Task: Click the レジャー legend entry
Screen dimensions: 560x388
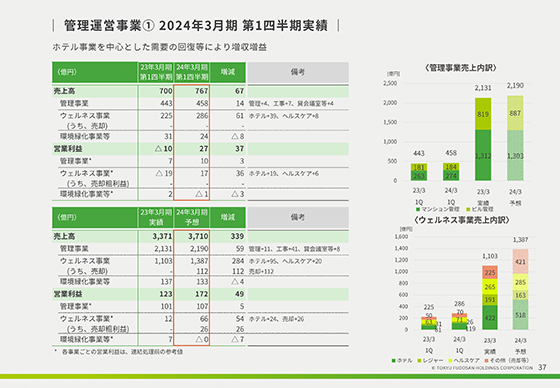Action: 430,360
